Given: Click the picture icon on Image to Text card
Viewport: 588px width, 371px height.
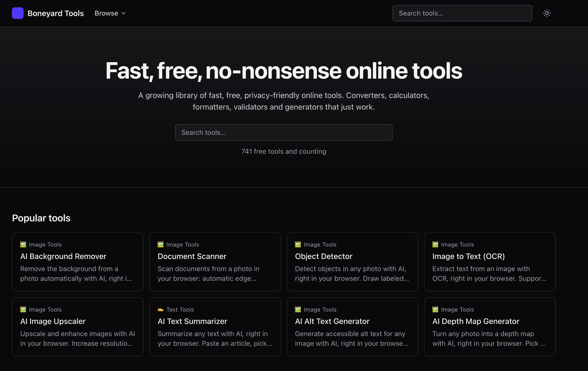Looking at the screenshot, I should coord(435,244).
